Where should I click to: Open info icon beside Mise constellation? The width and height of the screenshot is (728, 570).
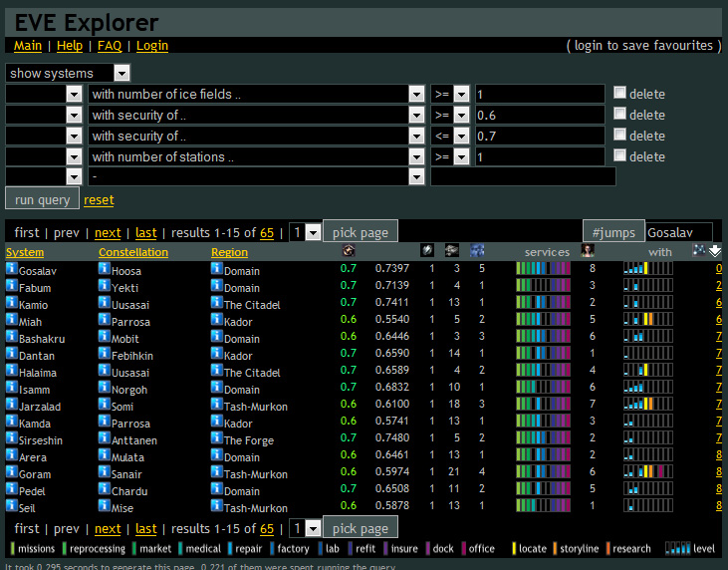point(105,506)
